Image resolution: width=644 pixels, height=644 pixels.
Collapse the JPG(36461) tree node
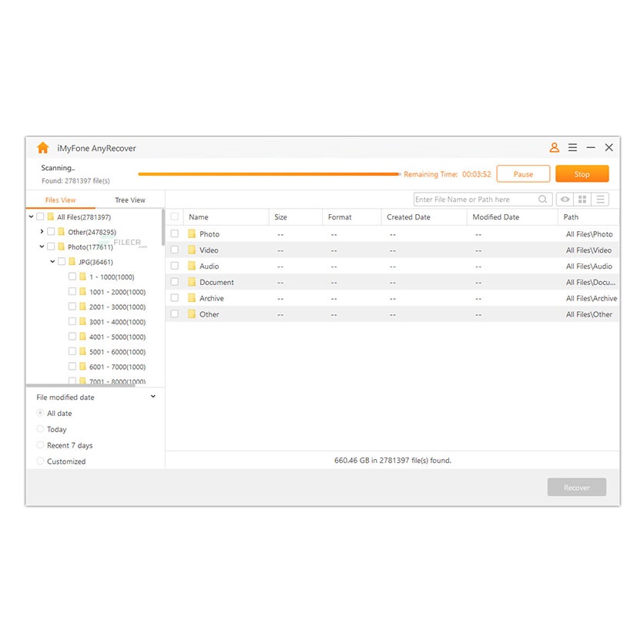[x=52, y=262]
